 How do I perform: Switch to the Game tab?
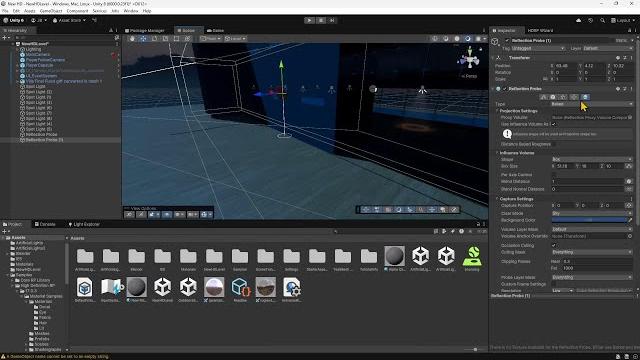216,31
